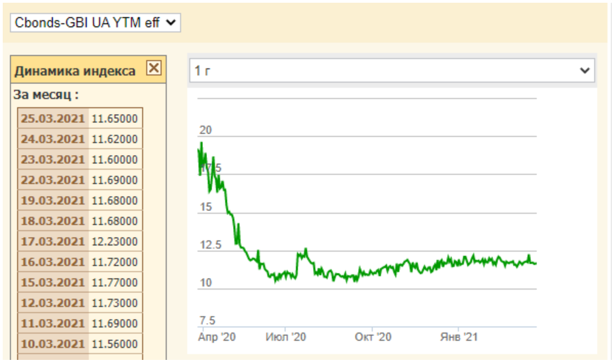Close the Динамика индекса panel

[x=154, y=68]
